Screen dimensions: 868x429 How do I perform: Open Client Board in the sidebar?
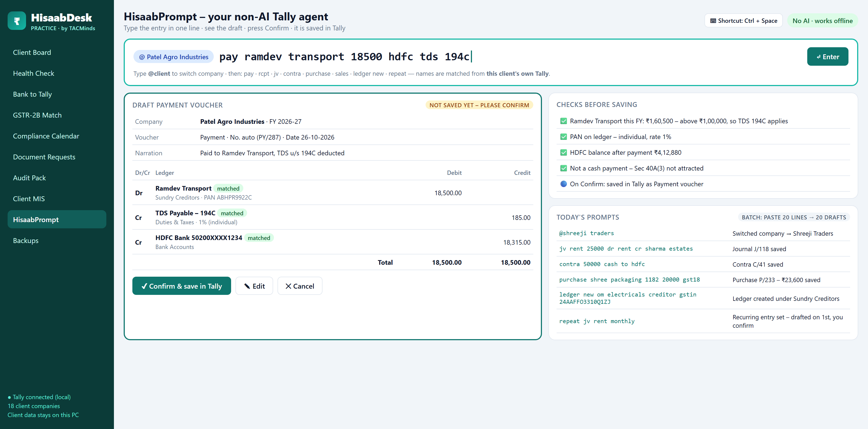pos(57,52)
